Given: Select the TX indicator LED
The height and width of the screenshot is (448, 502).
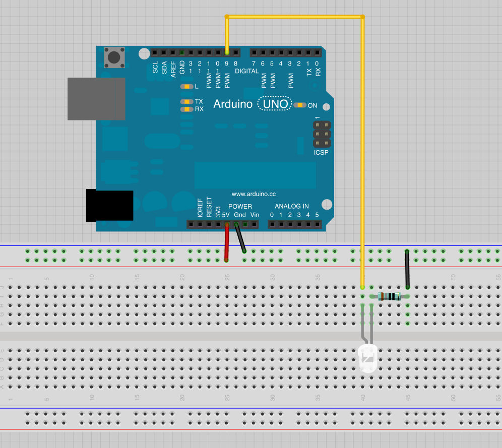Looking at the screenshot, I should click(x=186, y=101).
